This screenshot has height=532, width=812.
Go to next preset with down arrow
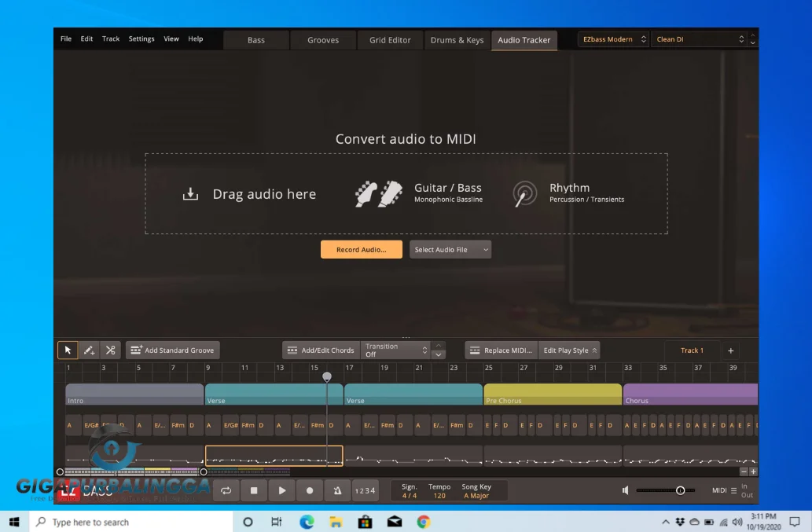pos(753,43)
